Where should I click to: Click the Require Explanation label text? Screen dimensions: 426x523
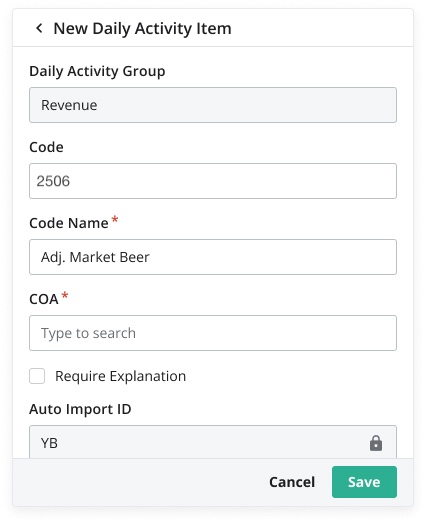pos(120,376)
